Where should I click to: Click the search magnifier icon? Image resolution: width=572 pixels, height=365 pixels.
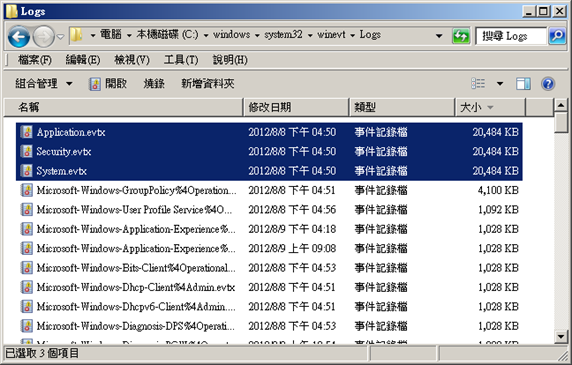pyautogui.click(x=557, y=36)
